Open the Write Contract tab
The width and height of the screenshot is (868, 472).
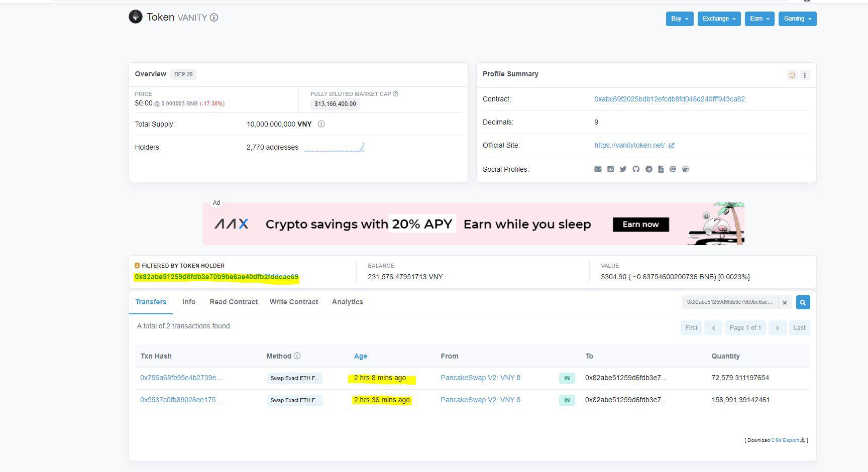tap(294, 302)
